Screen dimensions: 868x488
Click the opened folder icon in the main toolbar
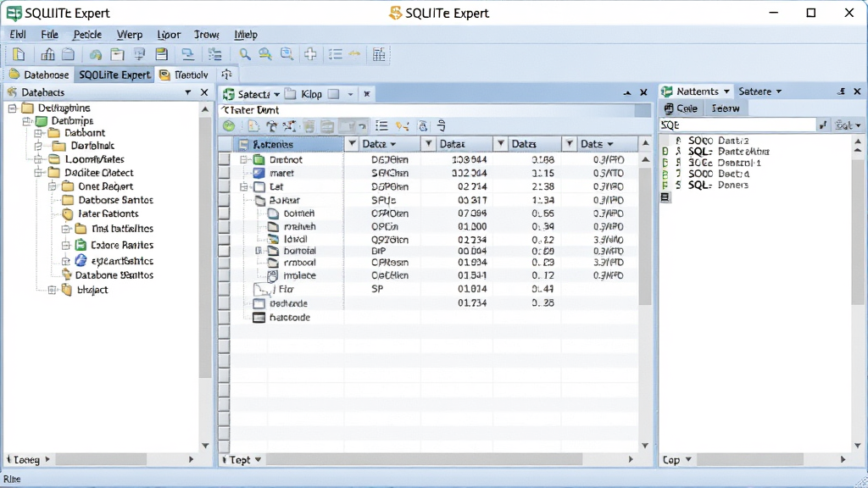click(x=117, y=54)
